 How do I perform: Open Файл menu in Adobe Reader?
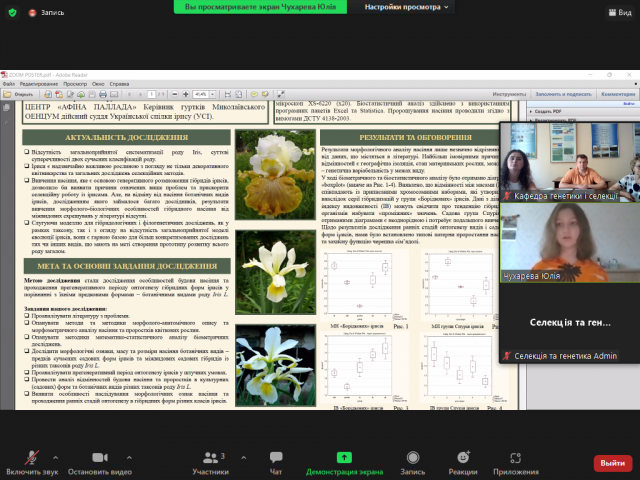tap(9, 84)
